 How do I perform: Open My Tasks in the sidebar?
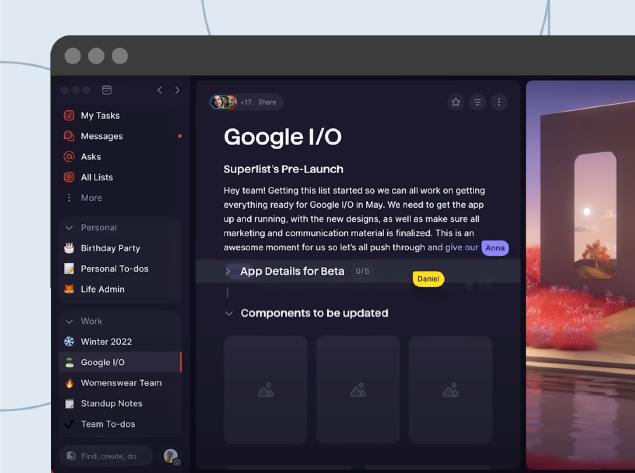(x=99, y=115)
